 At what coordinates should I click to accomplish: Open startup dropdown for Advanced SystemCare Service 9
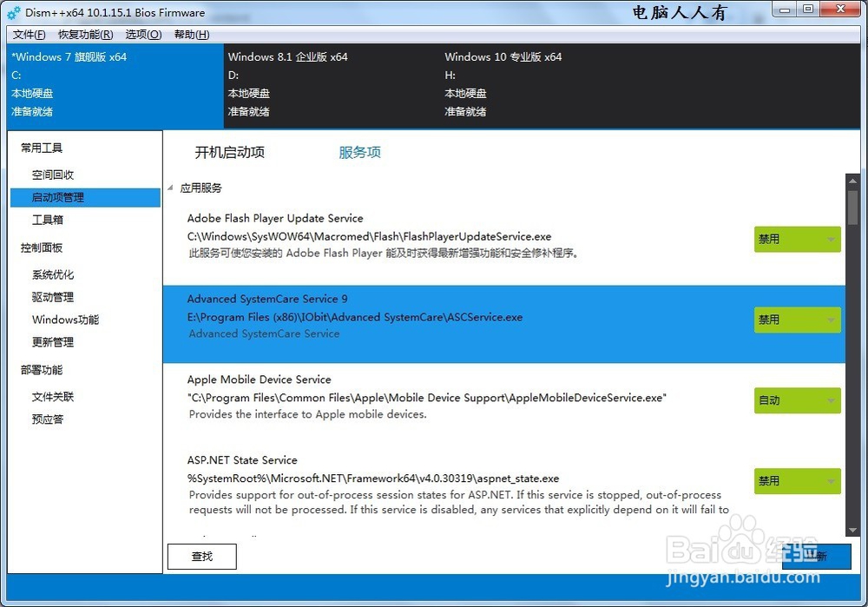coord(797,320)
